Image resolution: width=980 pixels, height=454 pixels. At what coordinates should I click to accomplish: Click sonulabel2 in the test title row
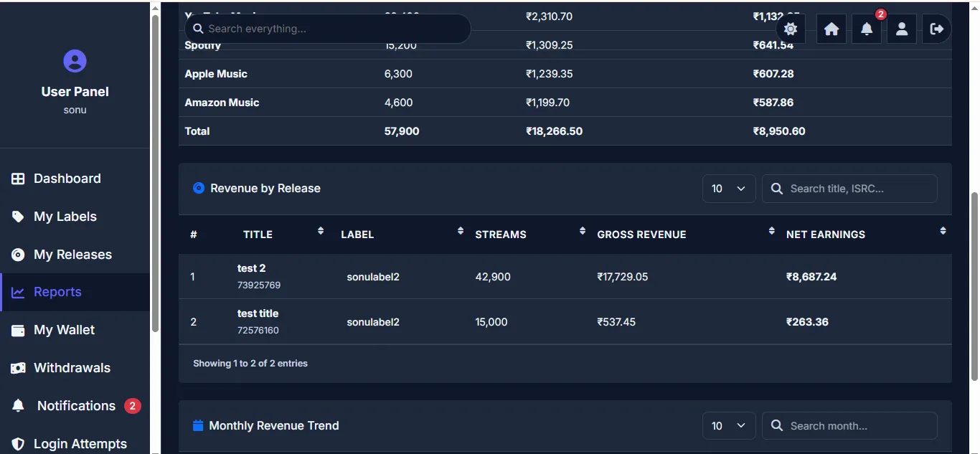coord(373,322)
